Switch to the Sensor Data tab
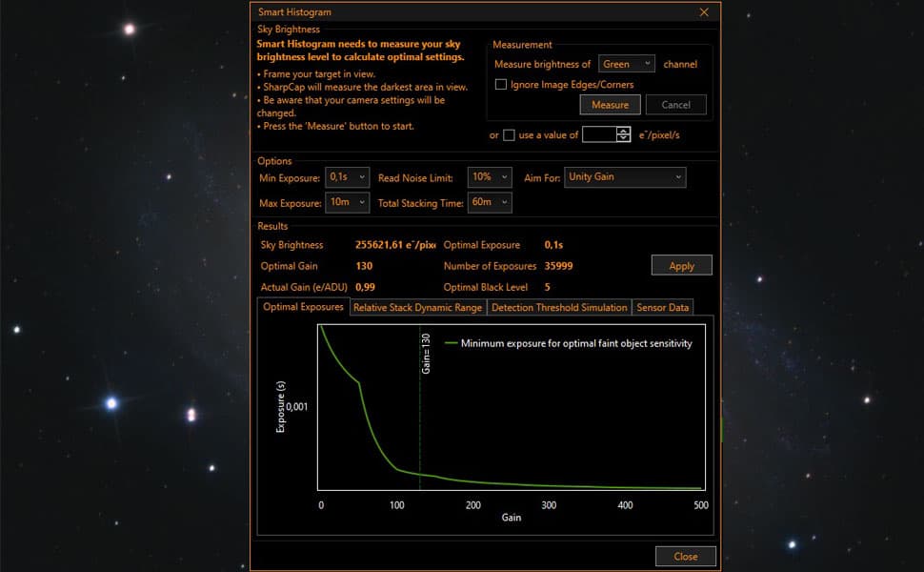 pos(663,307)
